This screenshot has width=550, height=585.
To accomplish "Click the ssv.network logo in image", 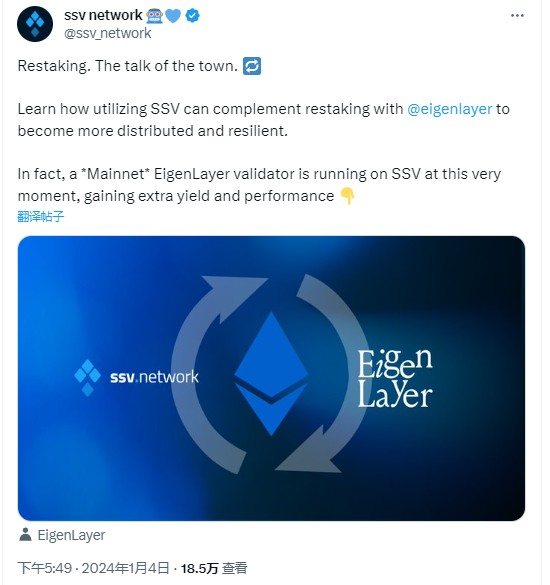I will pos(137,377).
